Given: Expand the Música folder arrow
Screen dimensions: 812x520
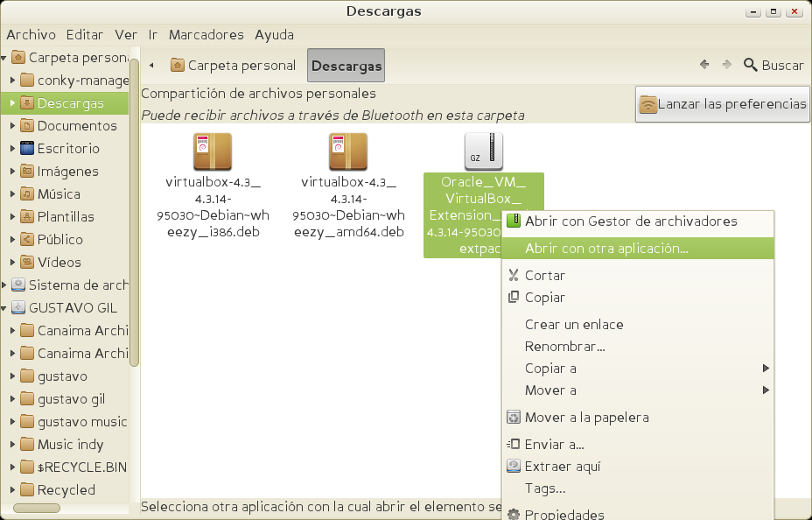Looking at the screenshot, I should coord(11,194).
